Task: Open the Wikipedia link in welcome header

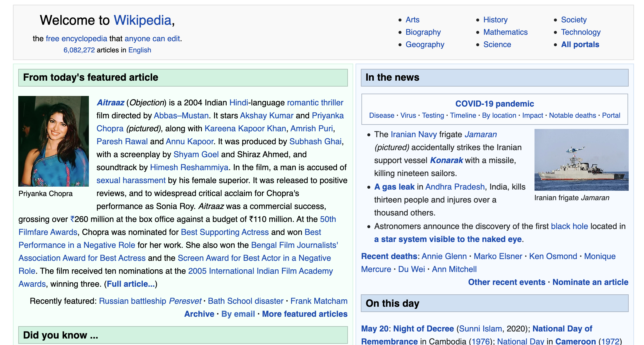Action: click(142, 20)
